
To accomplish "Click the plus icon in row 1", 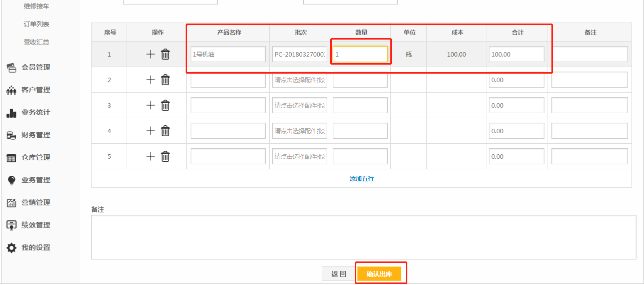I will point(150,54).
